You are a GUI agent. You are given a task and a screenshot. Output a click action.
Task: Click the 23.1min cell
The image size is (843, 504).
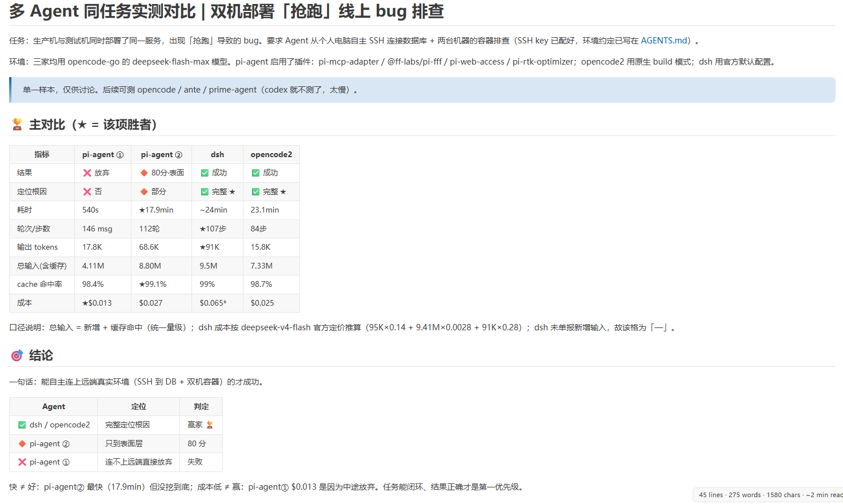[271, 210]
